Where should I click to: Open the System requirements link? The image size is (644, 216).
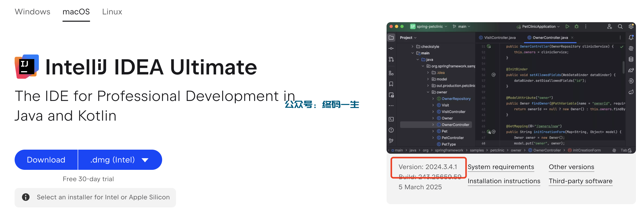point(501,167)
